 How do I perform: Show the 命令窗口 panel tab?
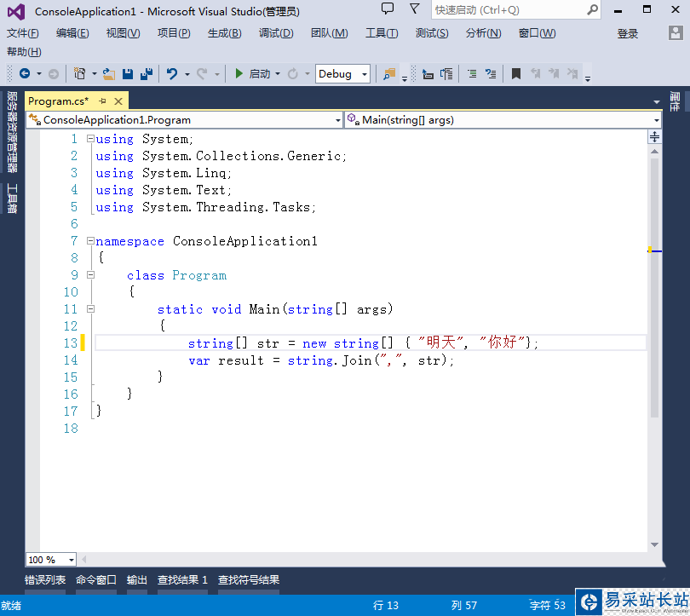click(96, 580)
